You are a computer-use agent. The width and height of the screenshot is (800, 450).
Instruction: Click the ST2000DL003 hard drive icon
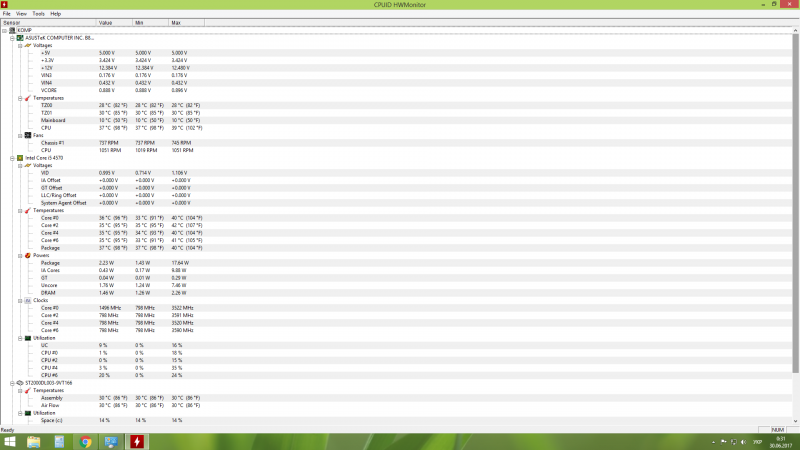(x=20, y=383)
